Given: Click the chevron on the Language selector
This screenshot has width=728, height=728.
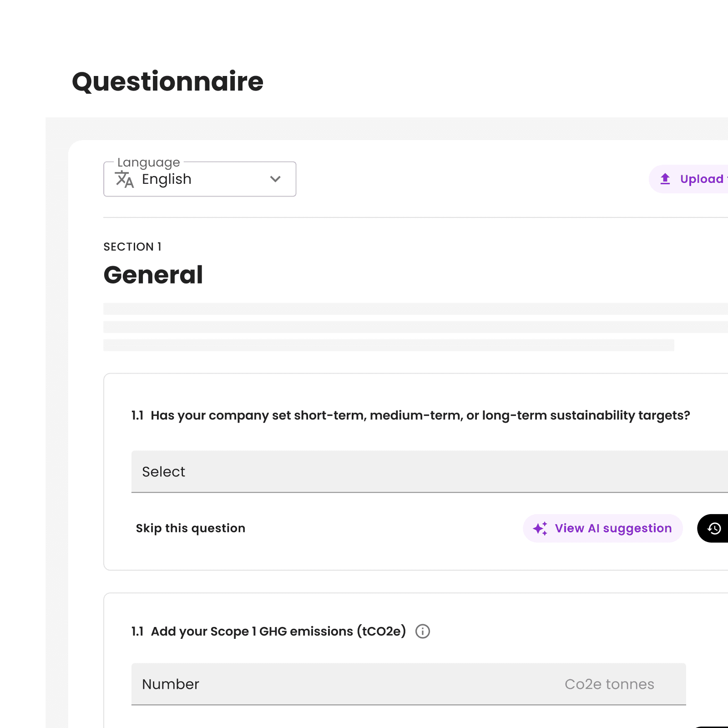Looking at the screenshot, I should pyautogui.click(x=276, y=179).
